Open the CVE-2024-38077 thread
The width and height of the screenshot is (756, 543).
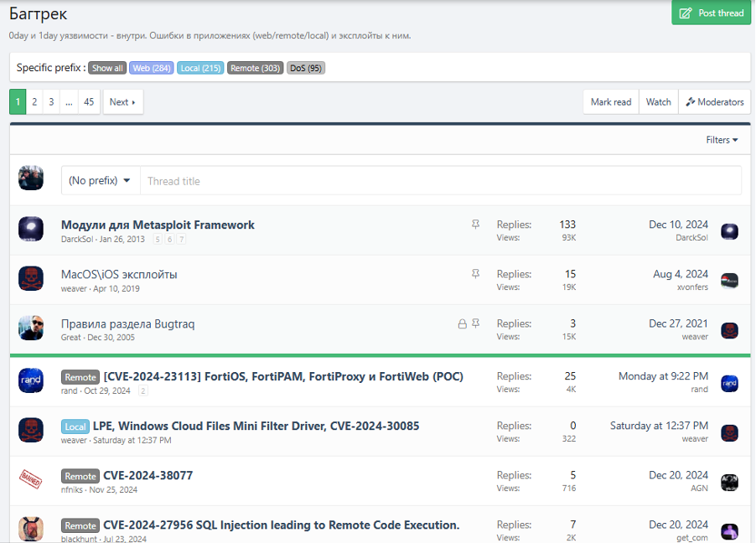click(148, 475)
